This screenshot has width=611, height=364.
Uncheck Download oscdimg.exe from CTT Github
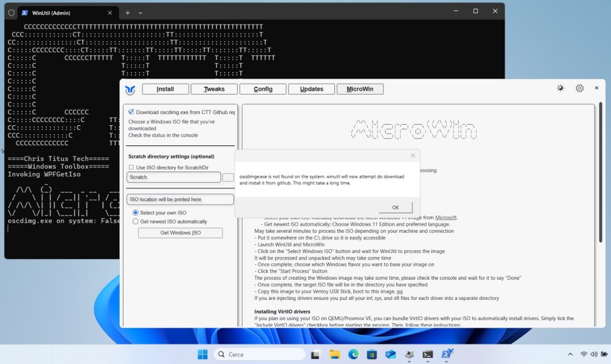131,112
